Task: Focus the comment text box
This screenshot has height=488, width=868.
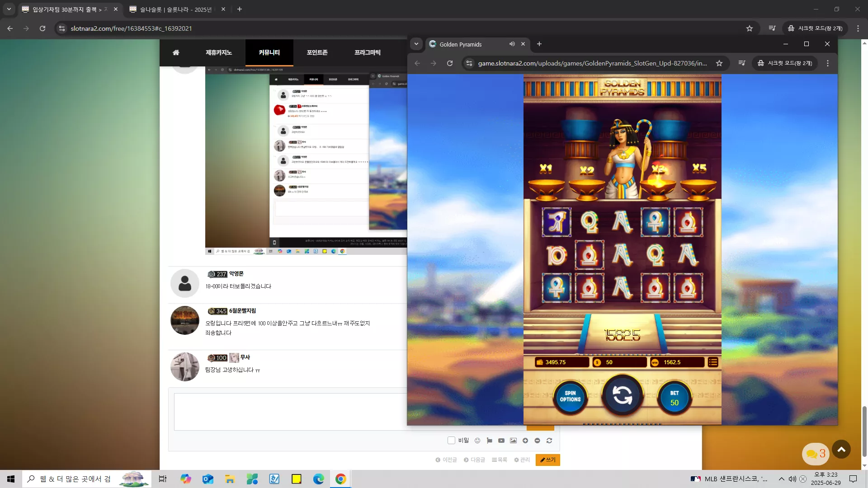Action: 290,412
